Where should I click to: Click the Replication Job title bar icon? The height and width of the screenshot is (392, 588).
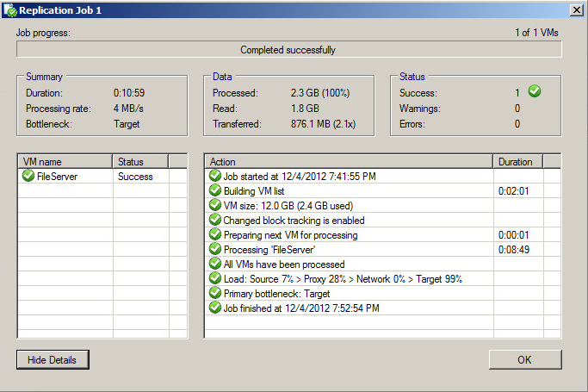click(x=10, y=10)
